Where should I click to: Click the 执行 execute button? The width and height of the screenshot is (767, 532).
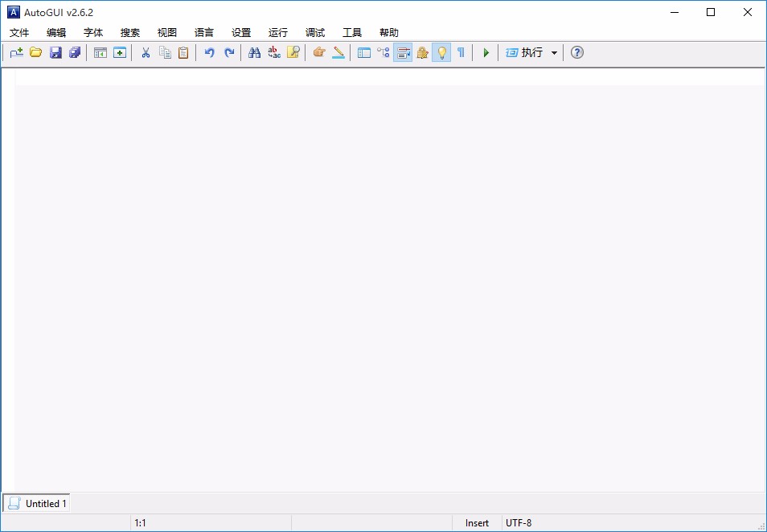(524, 52)
